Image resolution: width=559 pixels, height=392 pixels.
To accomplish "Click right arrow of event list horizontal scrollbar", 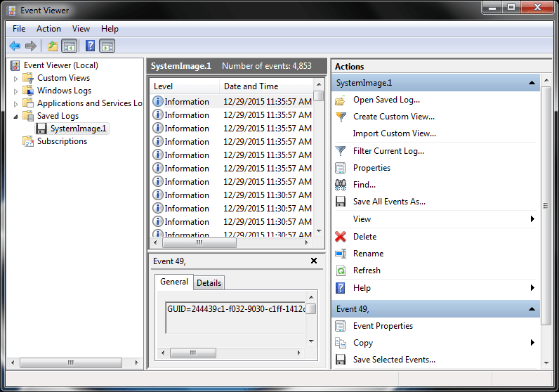I will pos(307,242).
